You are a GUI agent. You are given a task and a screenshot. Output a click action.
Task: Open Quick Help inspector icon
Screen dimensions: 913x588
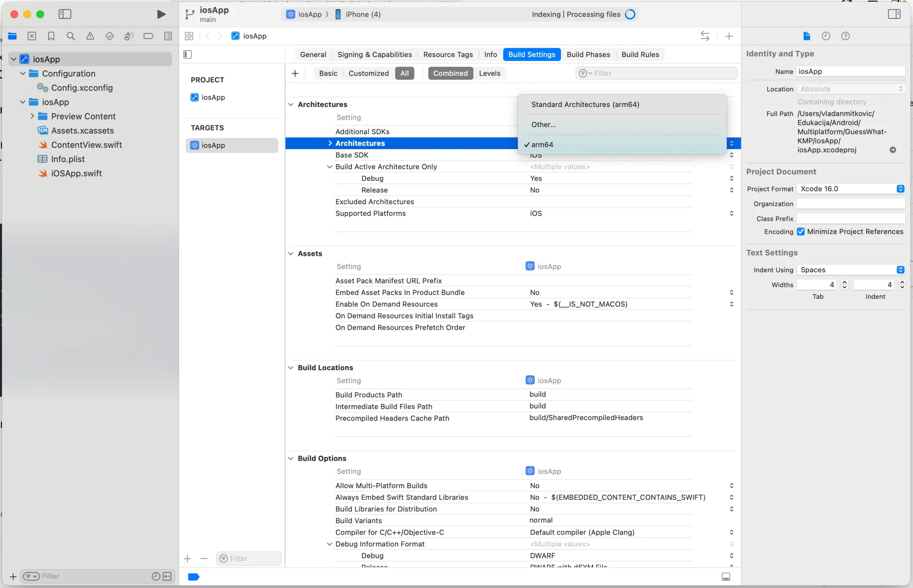[845, 36]
